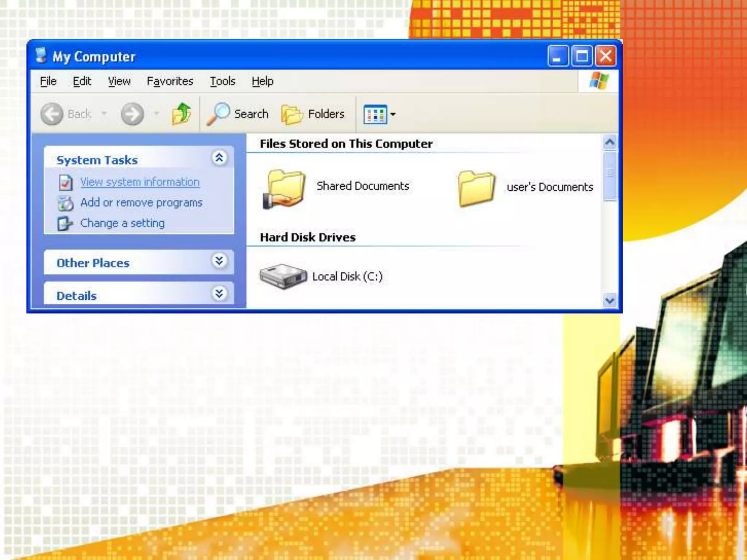The image size is (747, 560).
Task: Click Change a setting link
Action: [122, 223]
